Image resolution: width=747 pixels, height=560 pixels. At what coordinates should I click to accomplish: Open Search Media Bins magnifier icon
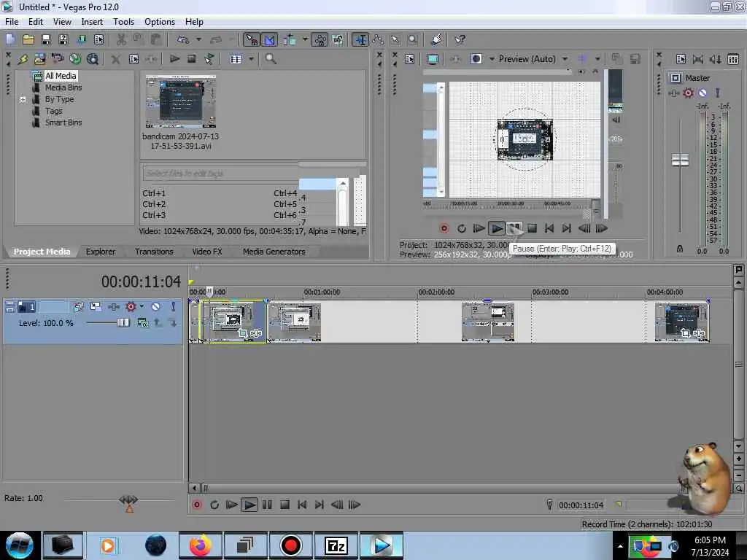point(271,59)
